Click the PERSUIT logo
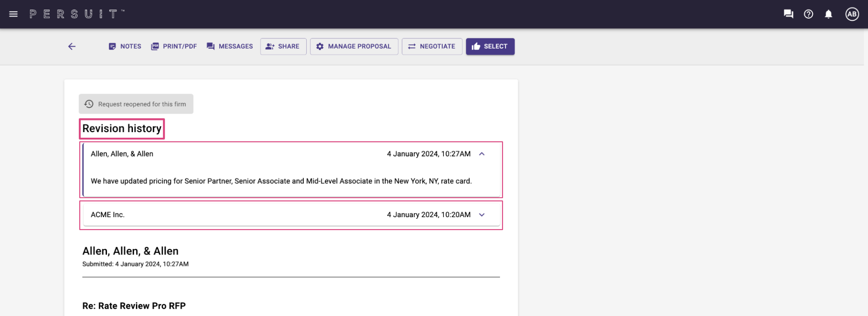Screen dimensions: 868x316 [77, 14]
